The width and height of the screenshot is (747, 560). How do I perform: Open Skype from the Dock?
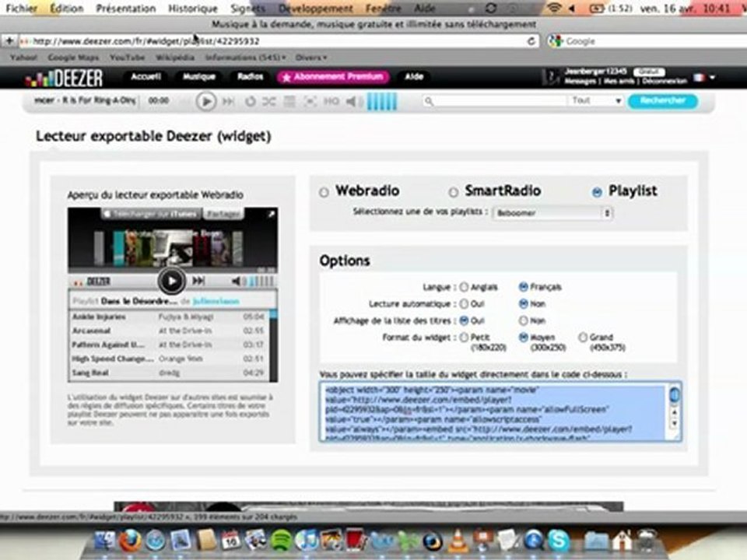pos(559,541)
